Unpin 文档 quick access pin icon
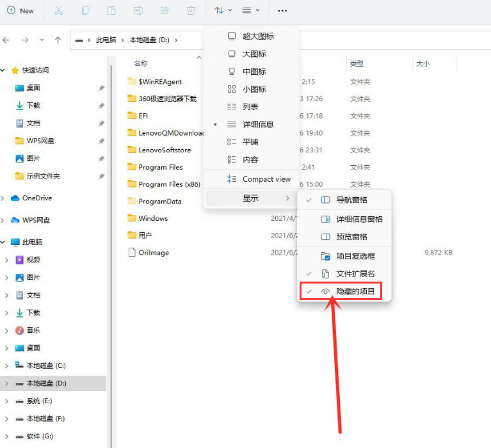This screenshot has width=491, height=448. point(101,124)
